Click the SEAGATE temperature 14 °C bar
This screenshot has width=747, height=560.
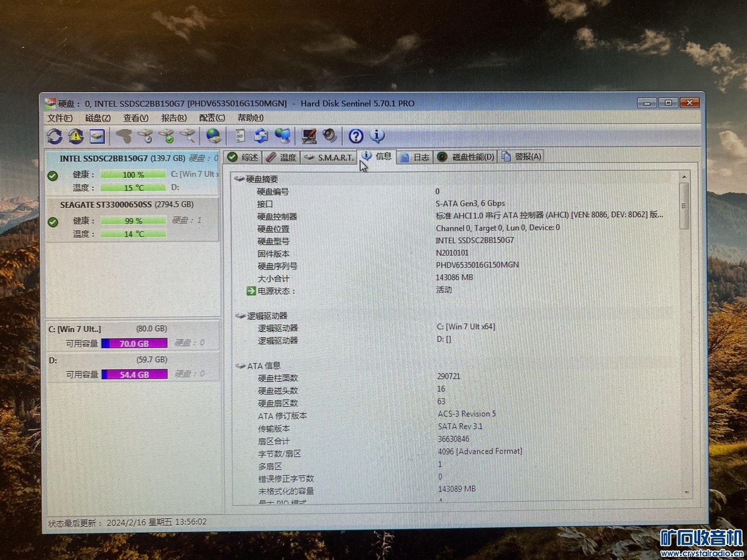[x=133, y=234]
